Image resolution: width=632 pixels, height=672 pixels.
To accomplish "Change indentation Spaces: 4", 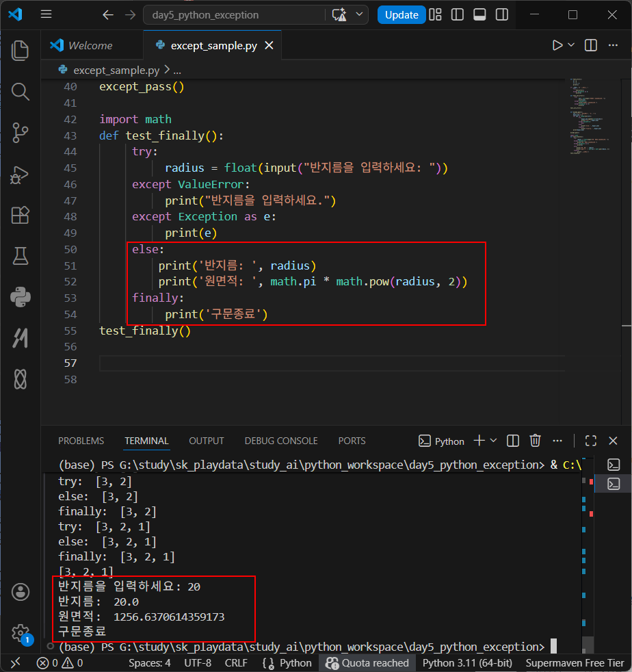I will [150, 663].
